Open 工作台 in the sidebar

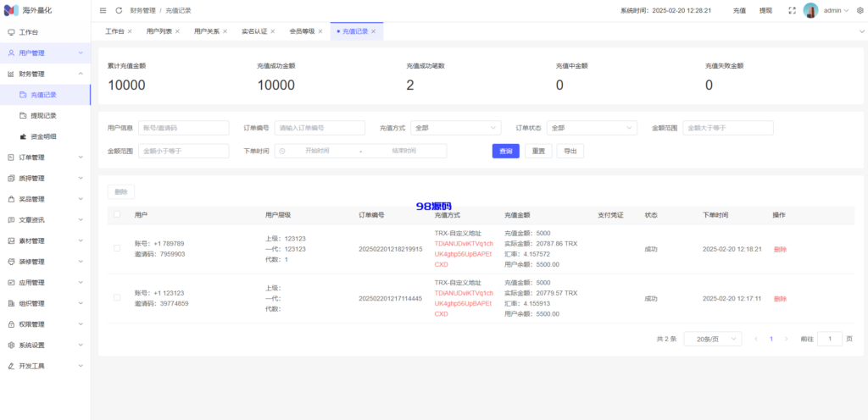coord(46,32)
